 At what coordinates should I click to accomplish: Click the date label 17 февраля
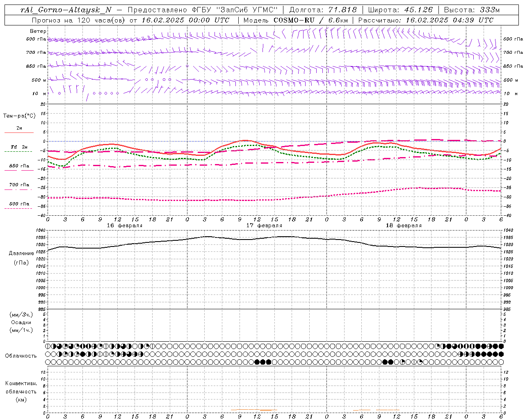[x=264, y=226]
